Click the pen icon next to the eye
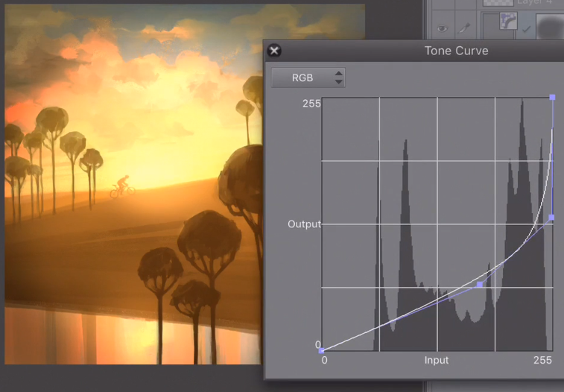This screenshot has width=564, height=392. click(465, 29)
